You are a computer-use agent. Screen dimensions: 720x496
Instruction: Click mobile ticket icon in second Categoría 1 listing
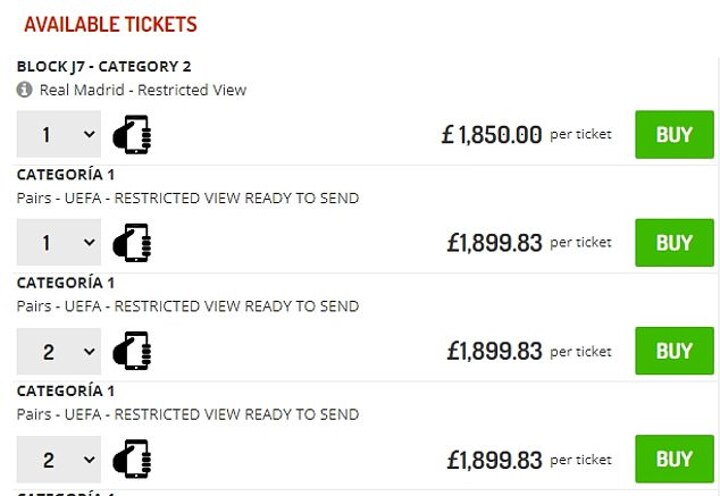tap(131, 351)
